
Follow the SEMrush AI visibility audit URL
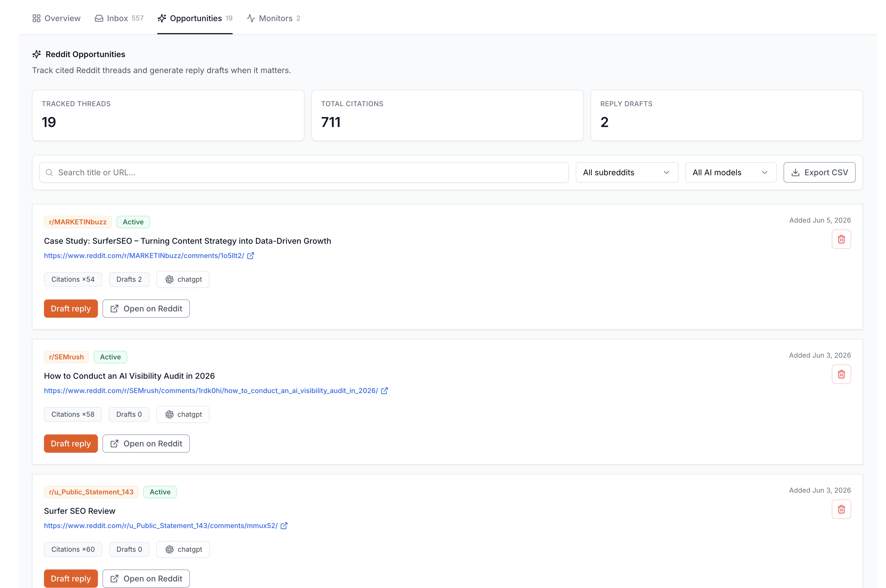211,391
